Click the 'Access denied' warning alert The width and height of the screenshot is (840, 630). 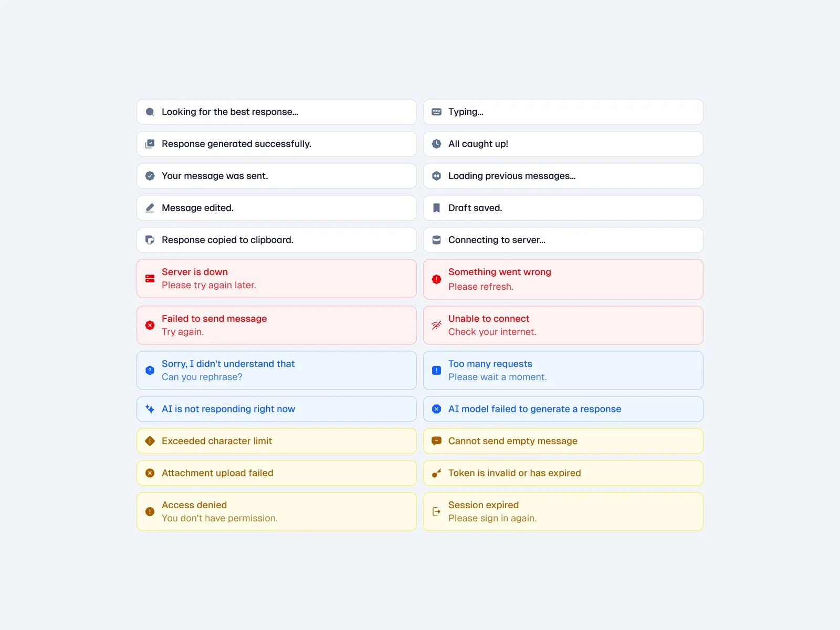(276, 511)
